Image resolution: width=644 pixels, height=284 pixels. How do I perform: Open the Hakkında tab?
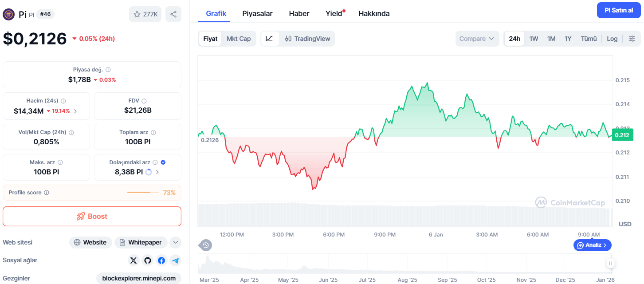374,13
